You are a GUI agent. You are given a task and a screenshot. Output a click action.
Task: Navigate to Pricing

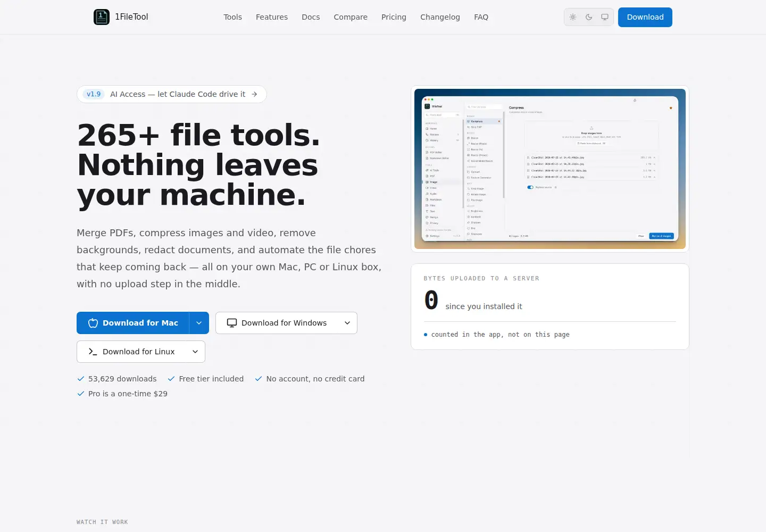point(394,17)
